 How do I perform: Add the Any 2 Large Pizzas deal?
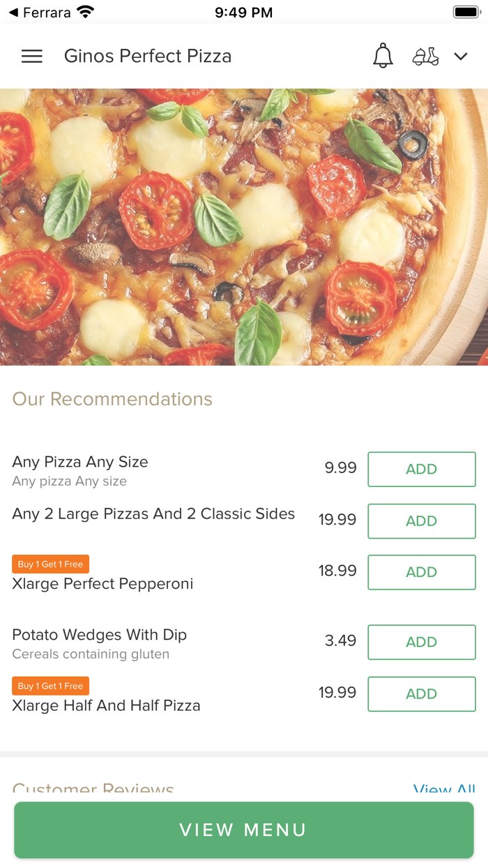[x=421, y=521]
